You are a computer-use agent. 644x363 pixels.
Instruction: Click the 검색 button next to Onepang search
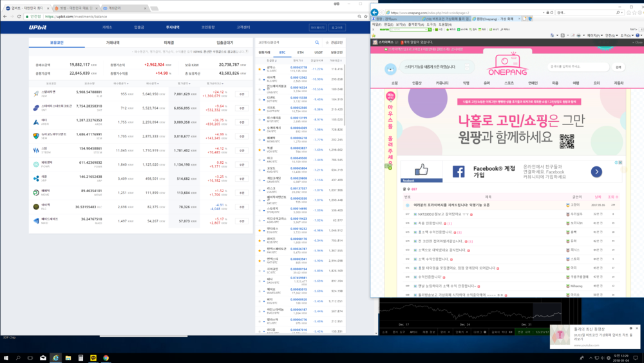click(x=618, y=67)
